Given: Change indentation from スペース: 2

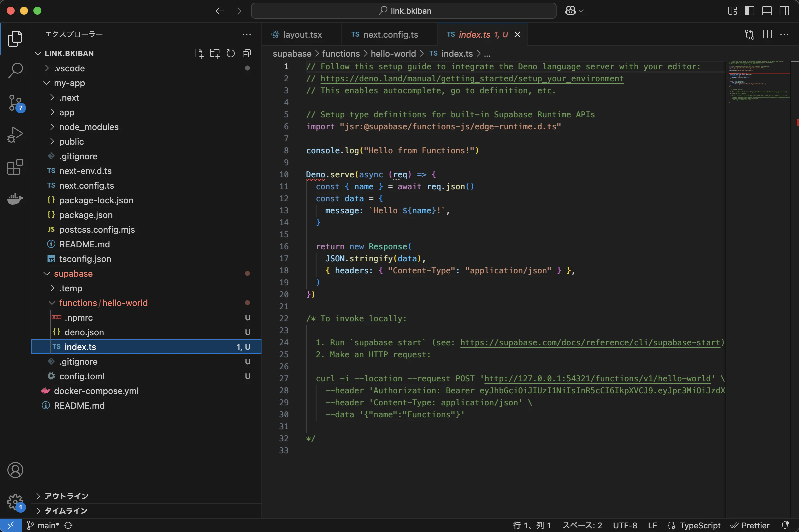Looking at the screenshot, I should coord(582,525).
